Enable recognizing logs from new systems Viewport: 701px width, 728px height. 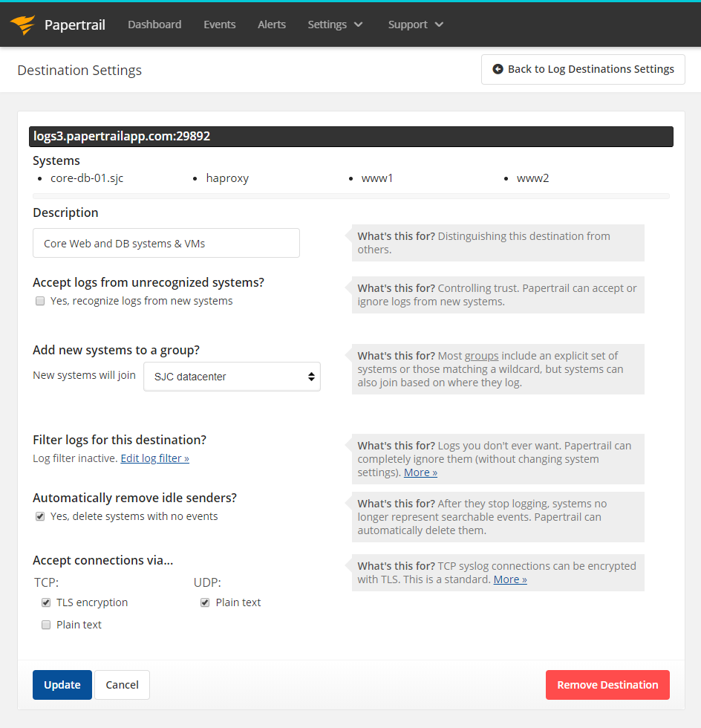pos(40,302)
